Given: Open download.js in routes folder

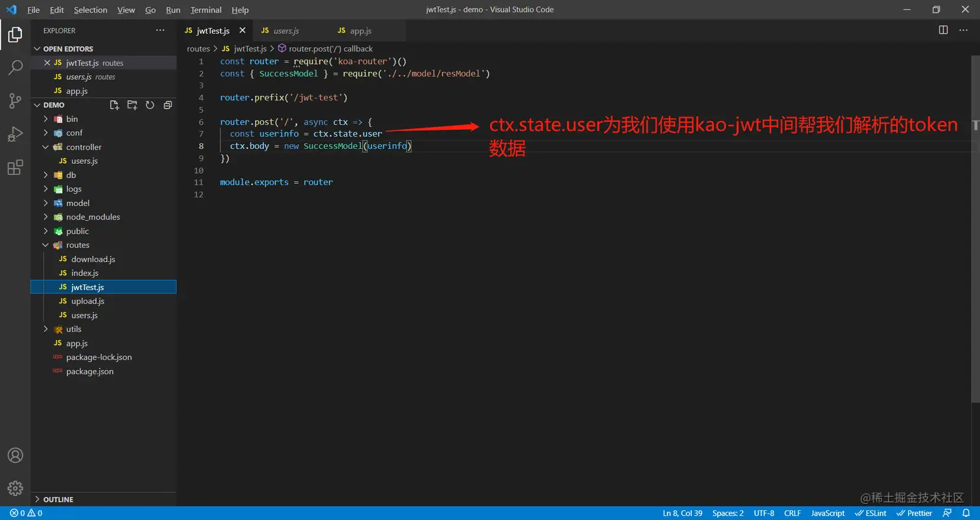Looking at the screenshot, I should click(x=104, y=259).
